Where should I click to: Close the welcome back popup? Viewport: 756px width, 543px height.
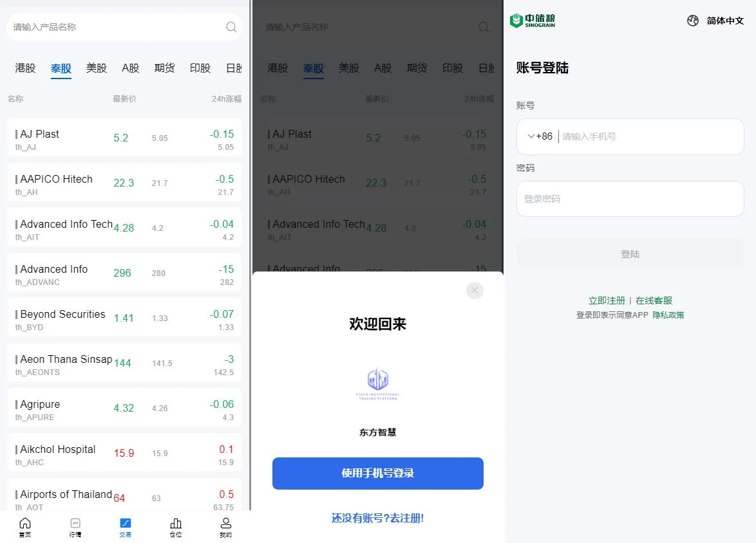[x=475, y=290]
